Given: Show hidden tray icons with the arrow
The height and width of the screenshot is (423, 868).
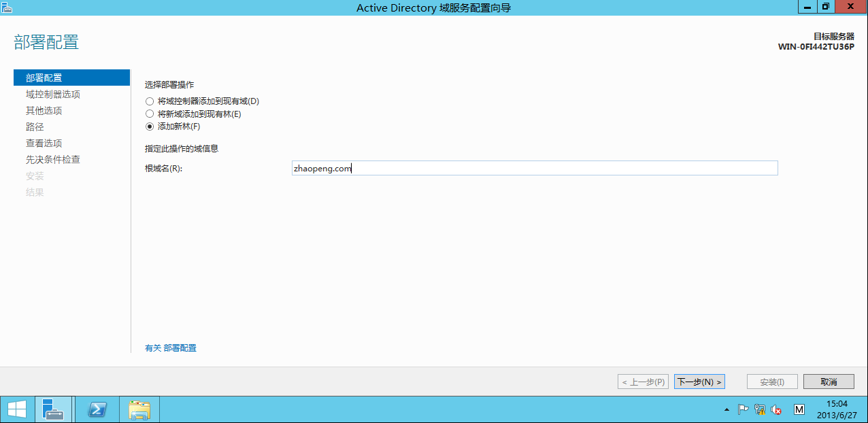Looking at the screenshot, I should click(x=727, y=409).
